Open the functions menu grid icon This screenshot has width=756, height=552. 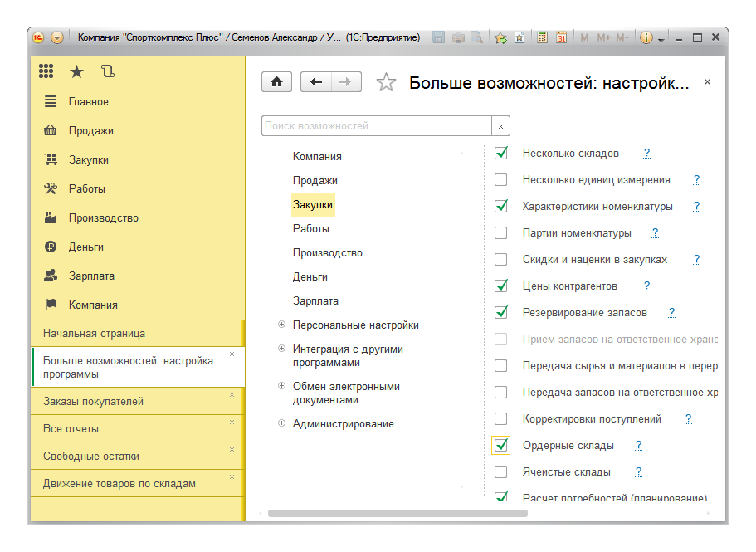click(46, 71)
